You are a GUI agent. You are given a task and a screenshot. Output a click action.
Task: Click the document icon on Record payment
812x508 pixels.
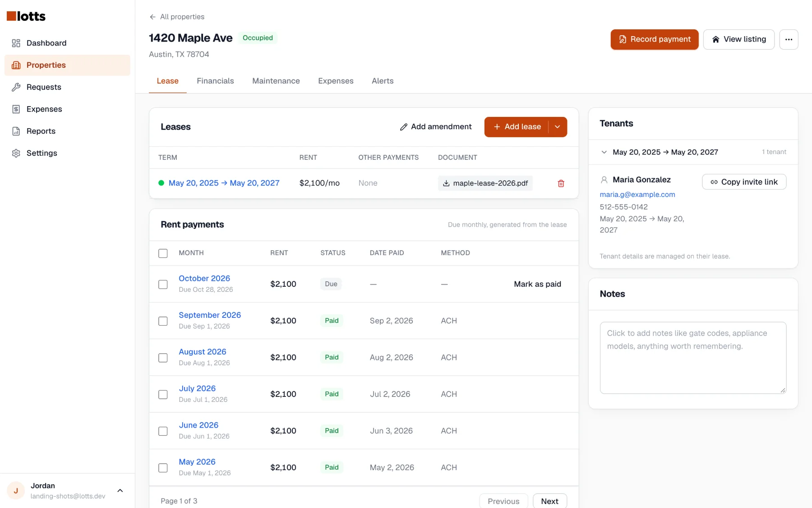[623, 39]
